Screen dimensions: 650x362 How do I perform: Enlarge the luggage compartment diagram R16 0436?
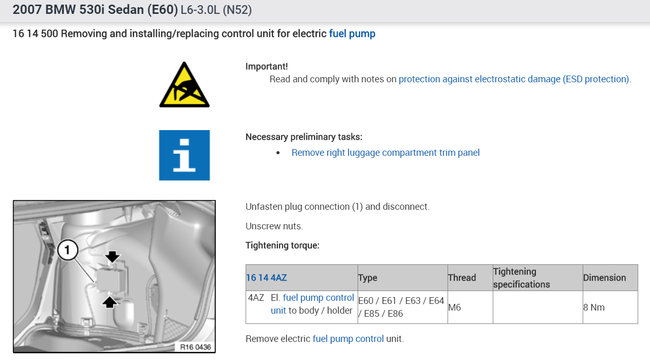point(114,277)
